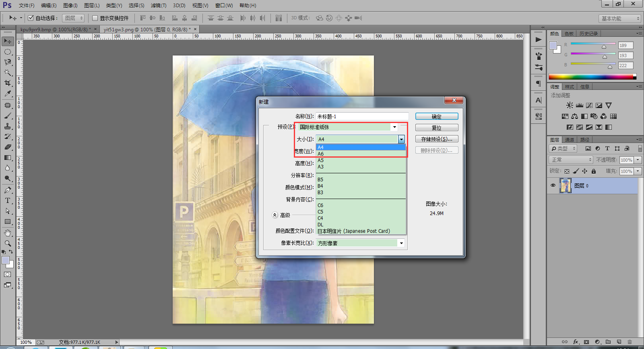Click Levels adjustment icon
This screenshot has height=349, width=644.
(579, 105)
